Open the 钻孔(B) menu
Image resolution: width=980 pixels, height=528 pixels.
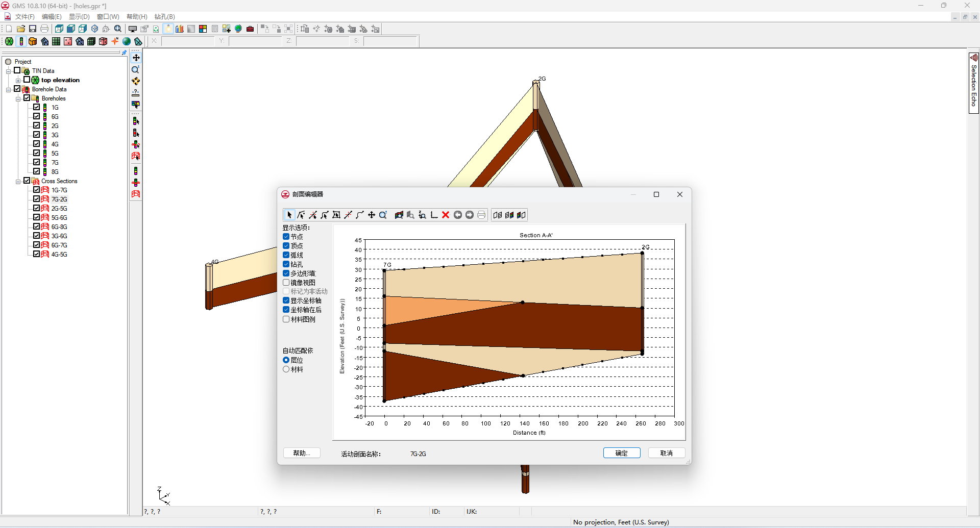pyautogui.click(x=164, y=17)
